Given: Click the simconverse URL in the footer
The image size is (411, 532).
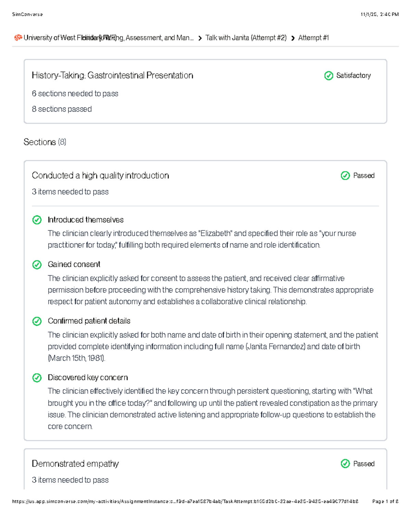Looking at the screenshot, I should point(185,502).
